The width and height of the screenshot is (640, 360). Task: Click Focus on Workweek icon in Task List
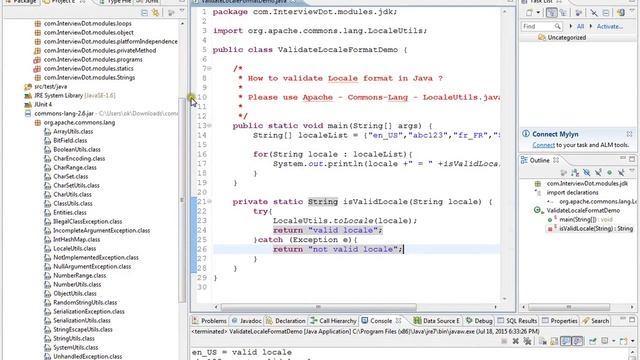click(579, 13)
